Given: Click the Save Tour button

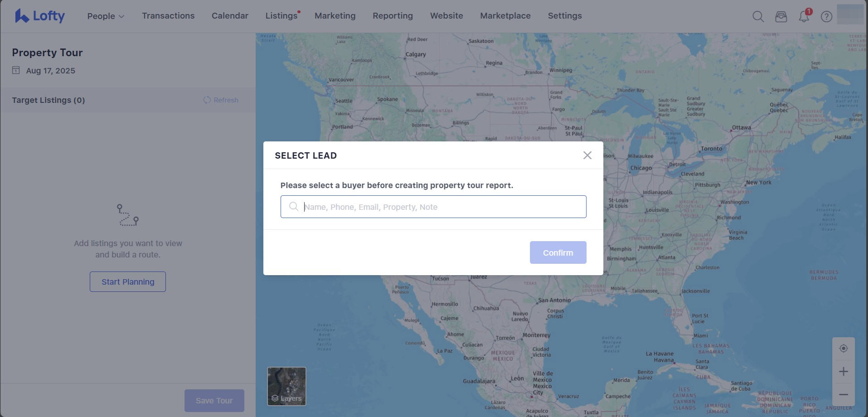Looking at the screenshot, I should (x=214, y=401).
